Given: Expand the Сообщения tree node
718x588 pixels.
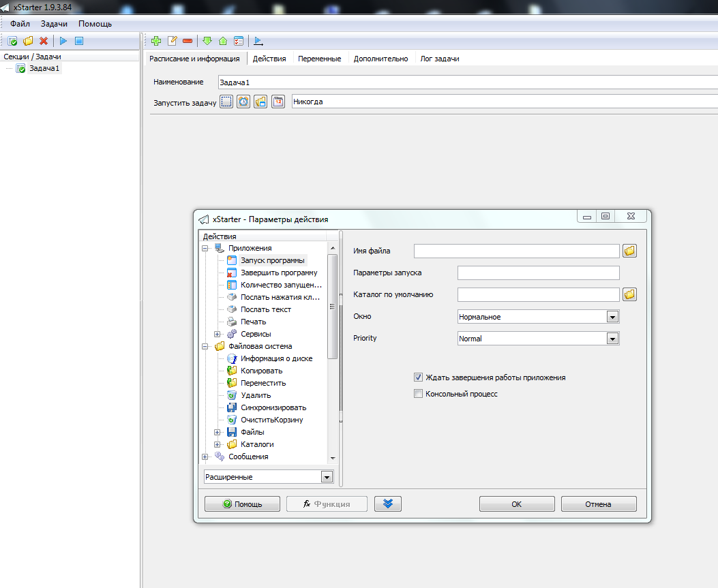Looking at the screenshot, I should [205, 457].
